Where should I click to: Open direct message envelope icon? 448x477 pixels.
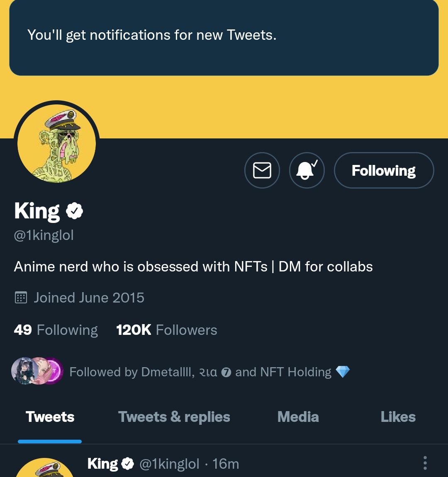262,170
